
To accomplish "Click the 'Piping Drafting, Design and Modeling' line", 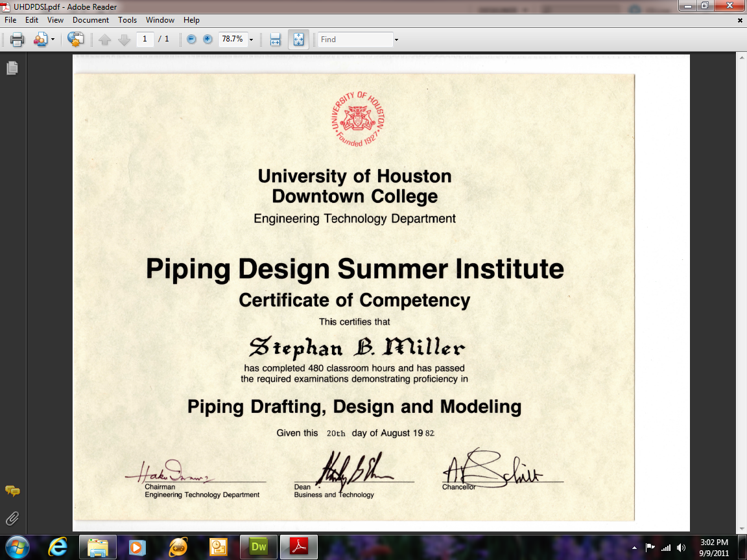I will click(355, 407).
